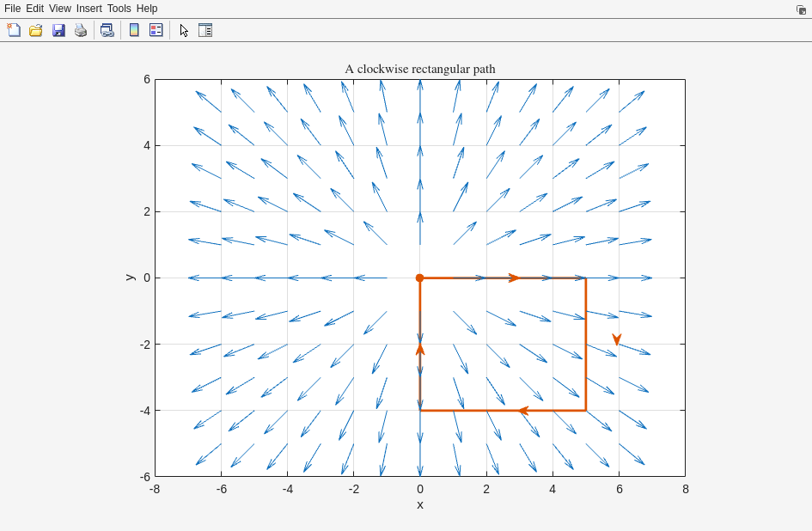
Task: Insert a legend using the toolbar icon
Action: tap(156, 30)
